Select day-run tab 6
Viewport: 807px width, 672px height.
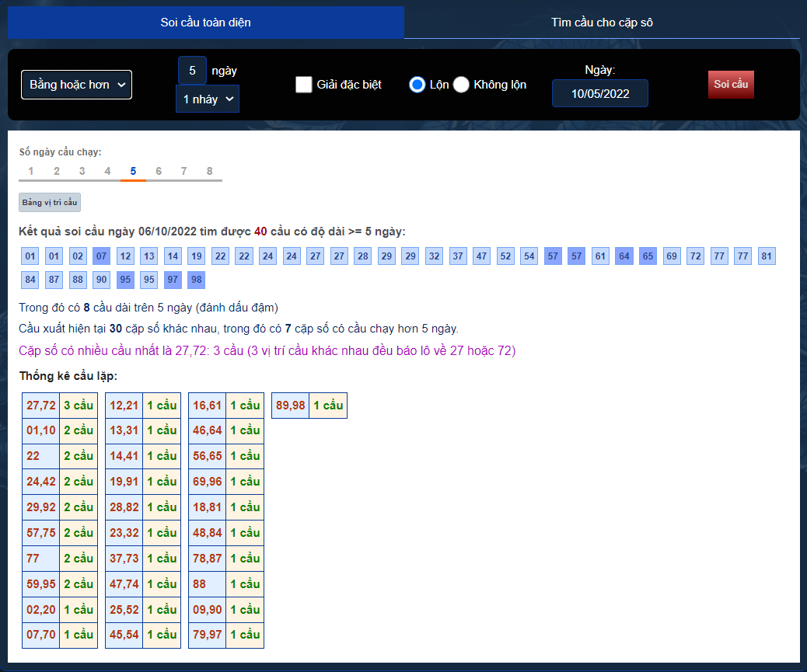click(159, 171)
